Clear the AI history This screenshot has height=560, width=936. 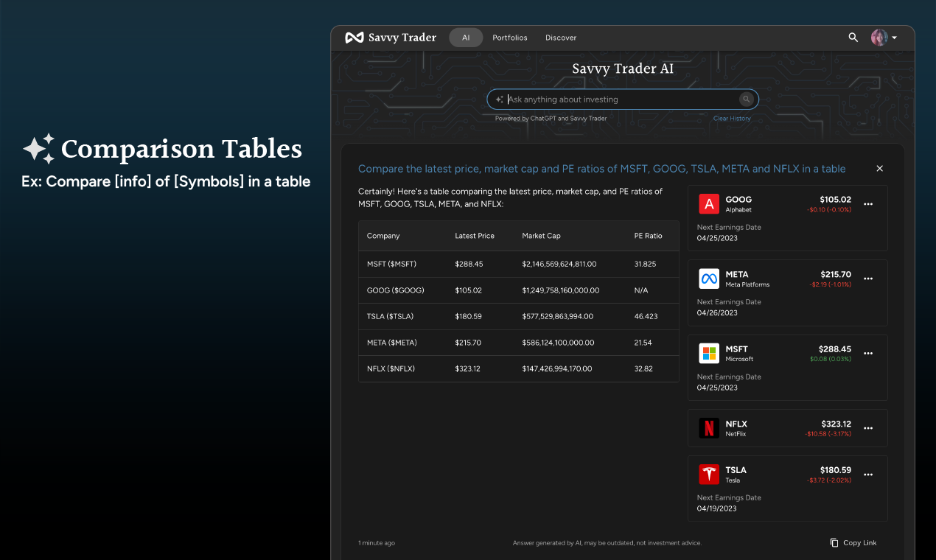732,119
